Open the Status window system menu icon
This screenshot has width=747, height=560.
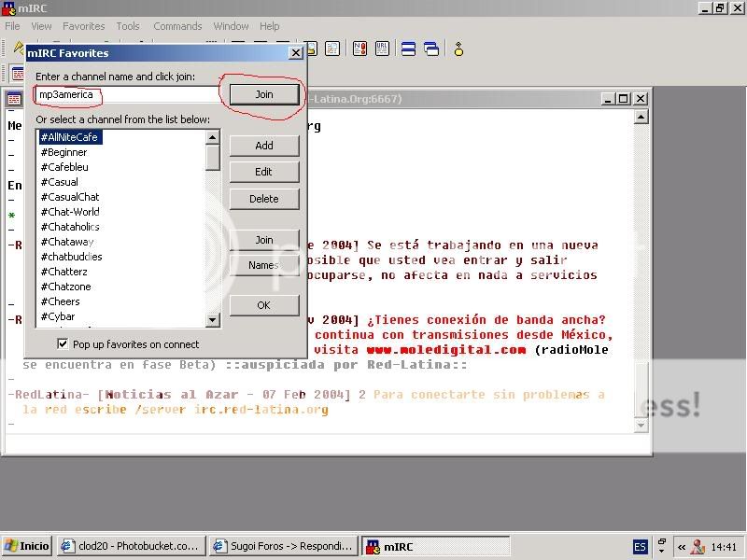(x=14, y=99)
